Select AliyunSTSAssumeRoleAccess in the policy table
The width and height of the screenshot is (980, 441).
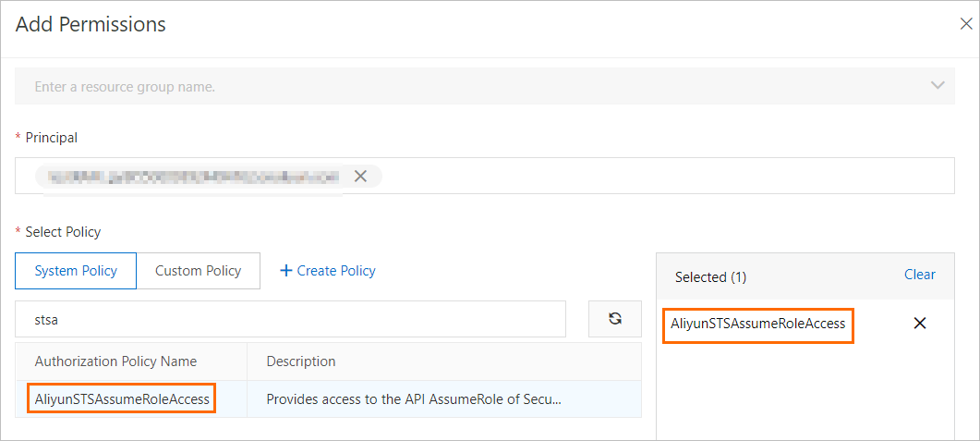point(122,399)
